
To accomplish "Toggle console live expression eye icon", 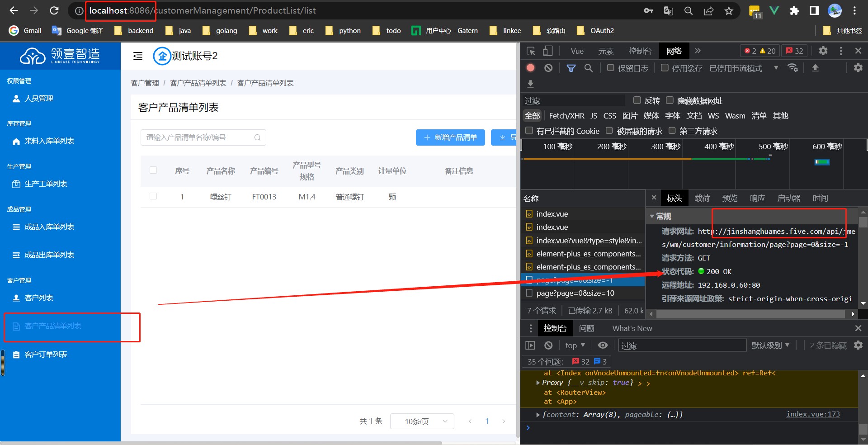I will [603, 346].
